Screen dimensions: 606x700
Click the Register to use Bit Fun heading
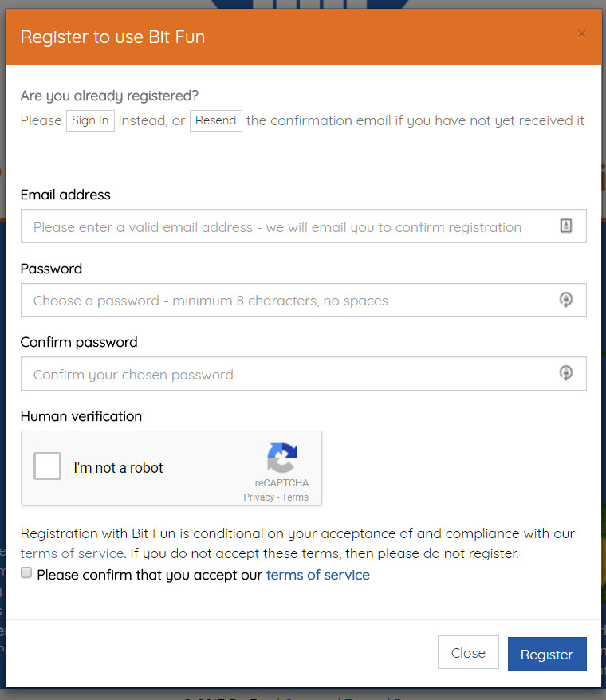[x=112, y=37]
